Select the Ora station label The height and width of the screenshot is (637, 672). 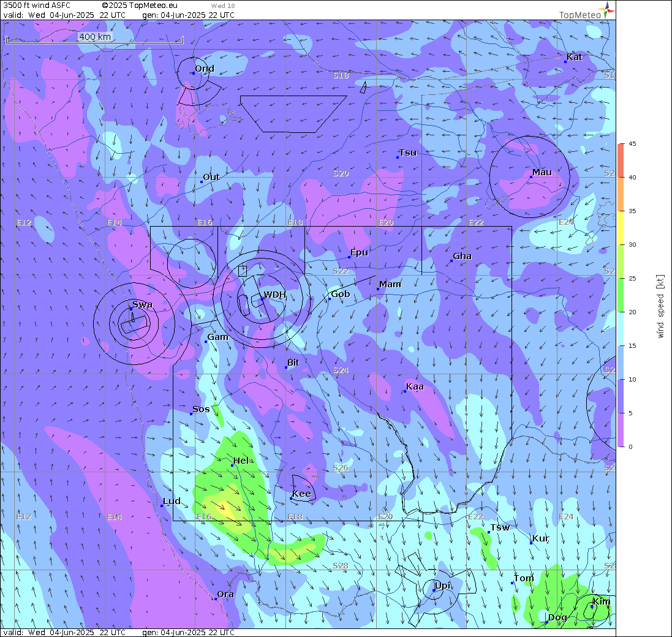click(225, 594)
